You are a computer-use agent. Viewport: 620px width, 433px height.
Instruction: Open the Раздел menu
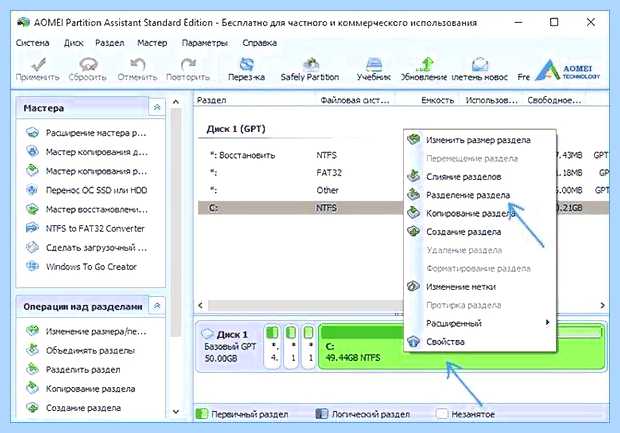(110, 43)
